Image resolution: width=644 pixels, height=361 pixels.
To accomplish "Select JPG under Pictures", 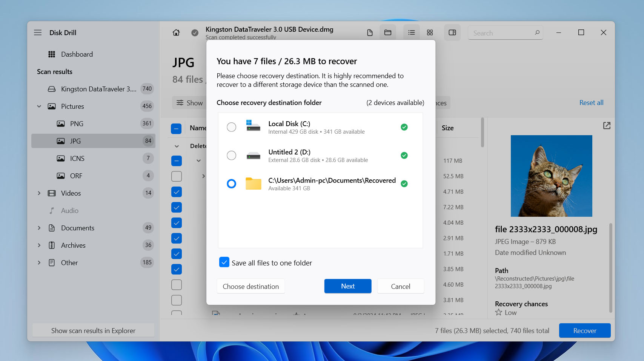I will pos(93,141).
